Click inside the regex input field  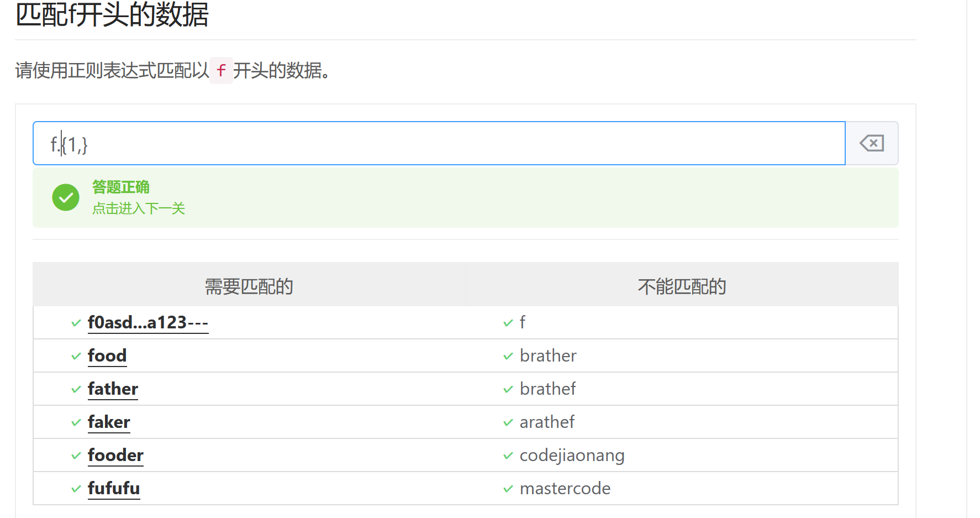click(x=439, y=143)
